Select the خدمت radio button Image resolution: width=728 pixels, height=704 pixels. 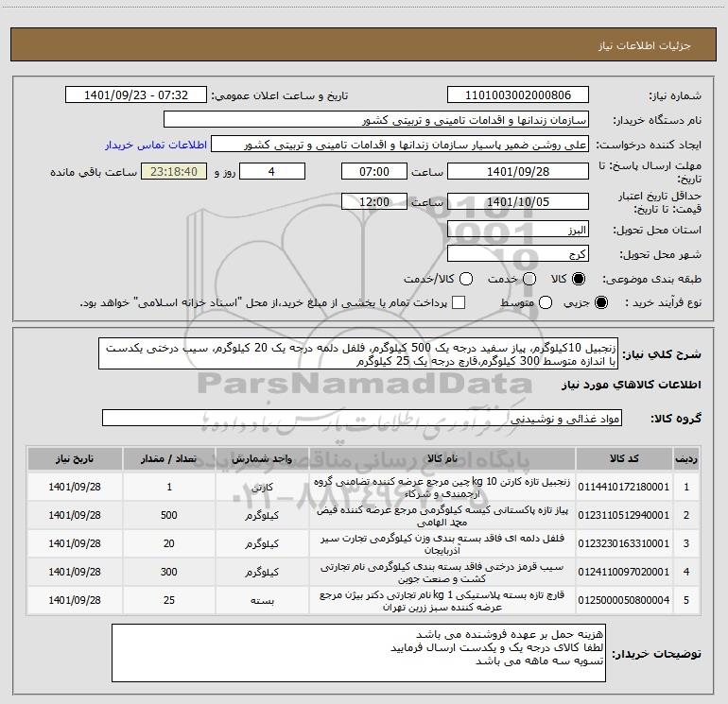pyautogui.click(x=529, y=279)
